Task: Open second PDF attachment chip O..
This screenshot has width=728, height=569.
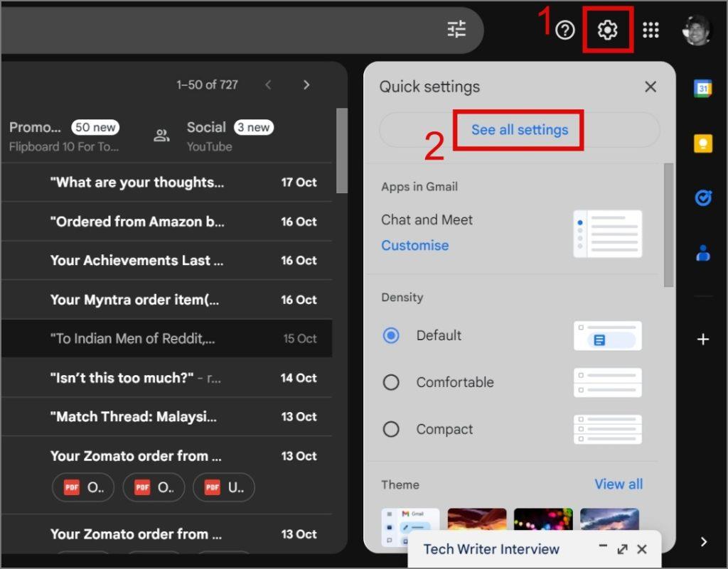Action: coord(154,487)
